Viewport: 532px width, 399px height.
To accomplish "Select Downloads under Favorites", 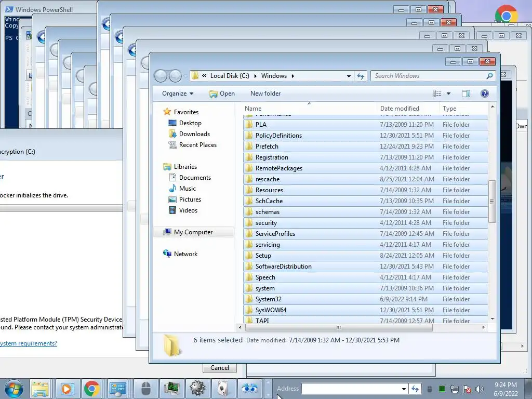I will (x=194, y=134).
